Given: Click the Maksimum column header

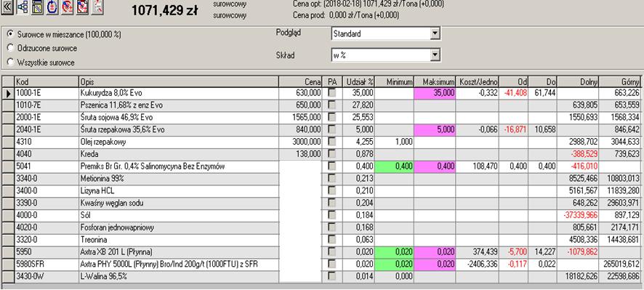Looking at the screenshot, I should click(435, 81).
